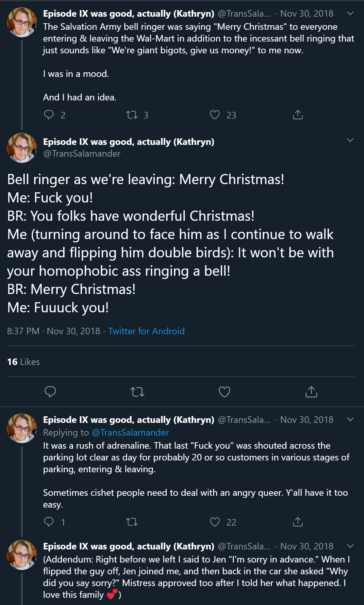Like the first tweet with 23 likes
Viewport: 364px width, 605px height.
point(215,115)
